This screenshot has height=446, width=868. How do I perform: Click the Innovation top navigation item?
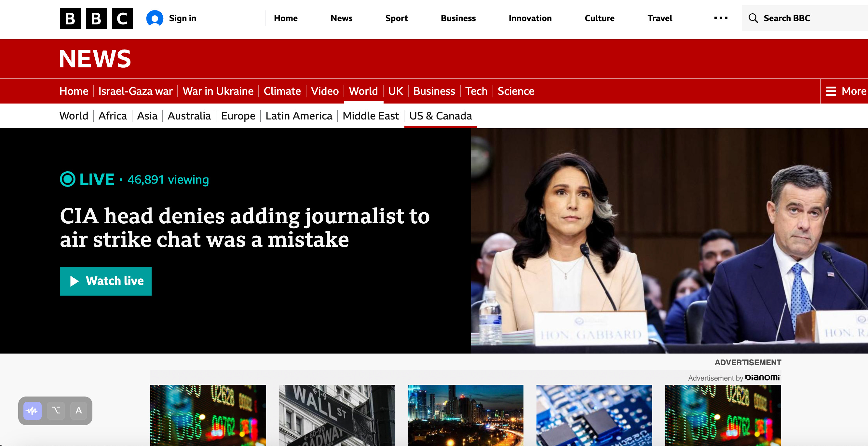pyautogui.click(x=530, y=18)
